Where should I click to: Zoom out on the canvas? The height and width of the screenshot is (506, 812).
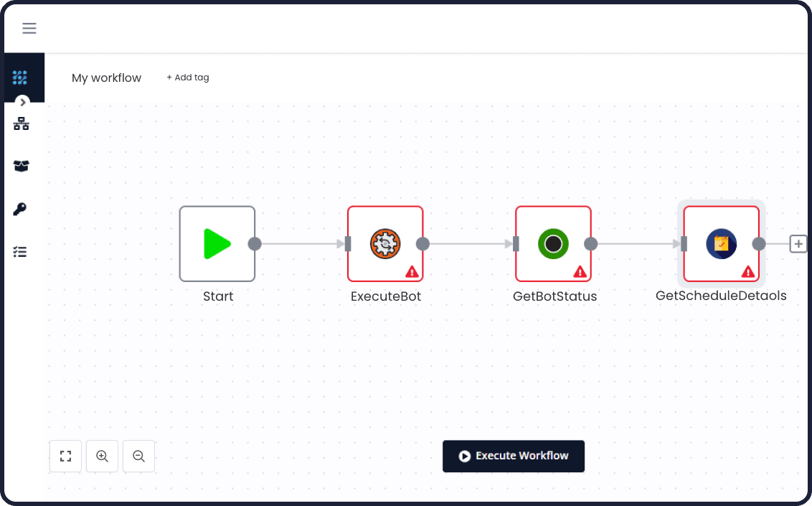point(138,456)
